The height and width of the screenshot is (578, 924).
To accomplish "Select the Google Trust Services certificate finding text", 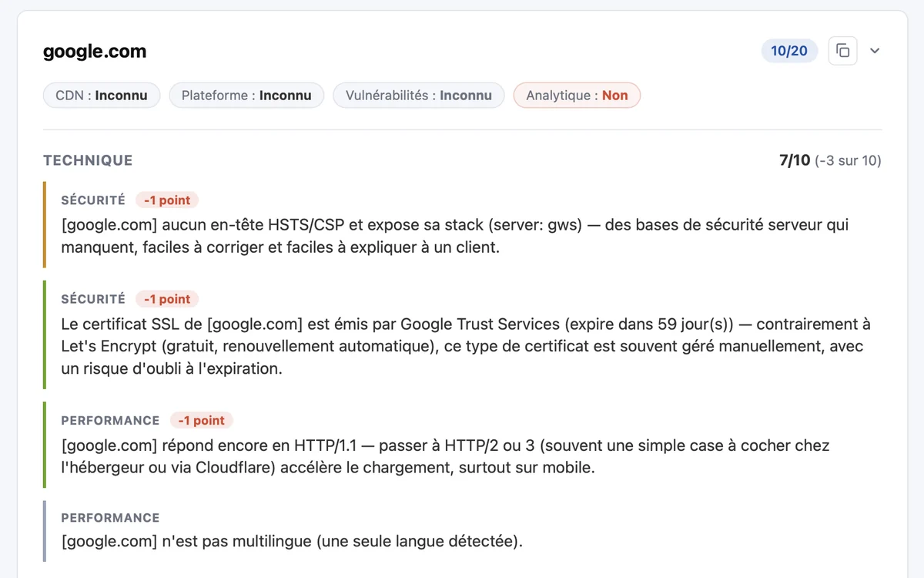I will 466,347.
